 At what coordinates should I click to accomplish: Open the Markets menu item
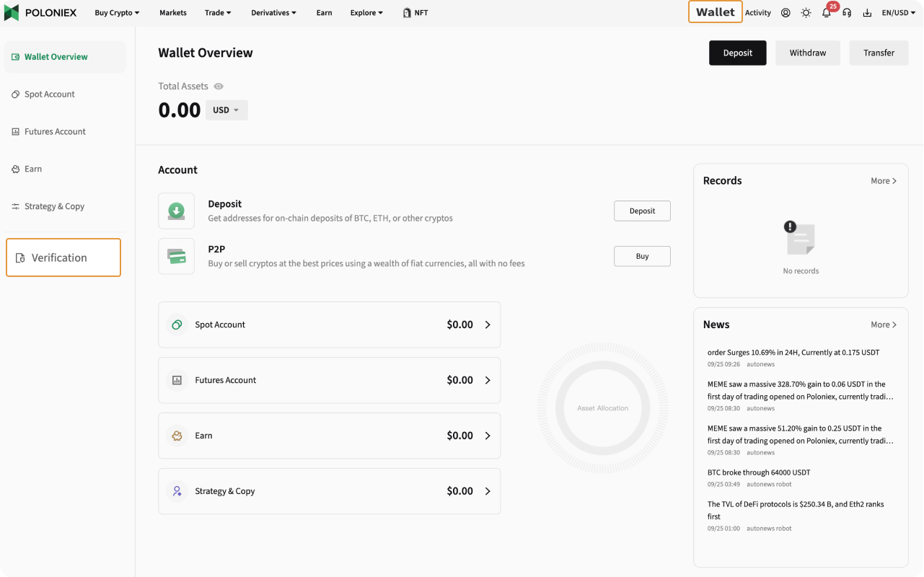pos(172,12)
